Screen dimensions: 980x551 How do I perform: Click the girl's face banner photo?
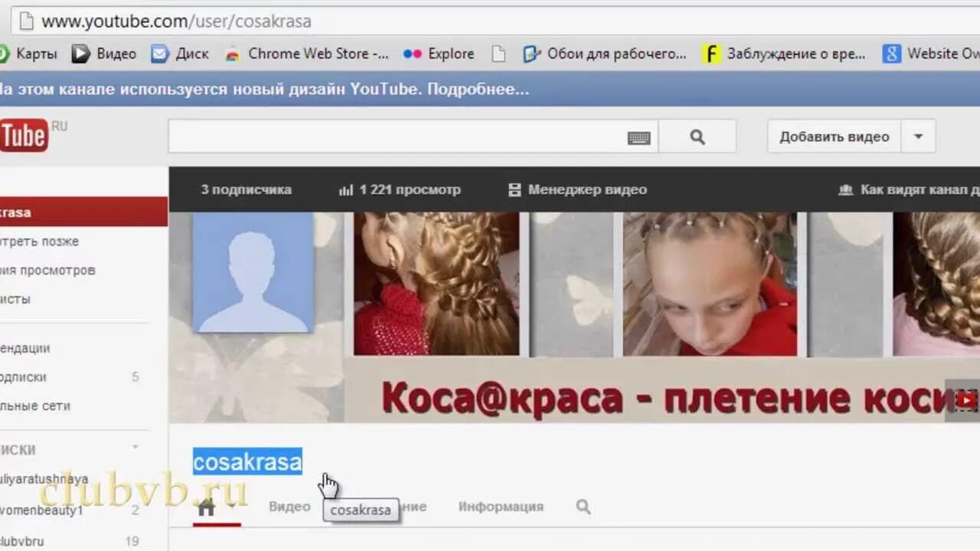point(710,283)
